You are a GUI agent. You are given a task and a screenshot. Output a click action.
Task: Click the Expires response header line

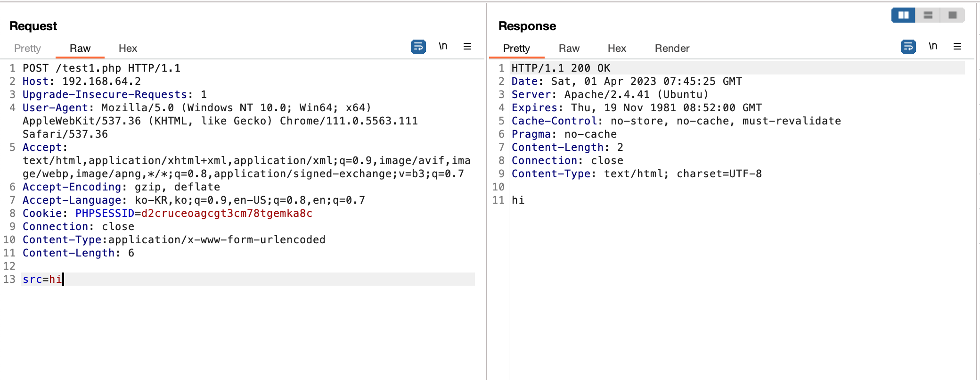(637, 107)
